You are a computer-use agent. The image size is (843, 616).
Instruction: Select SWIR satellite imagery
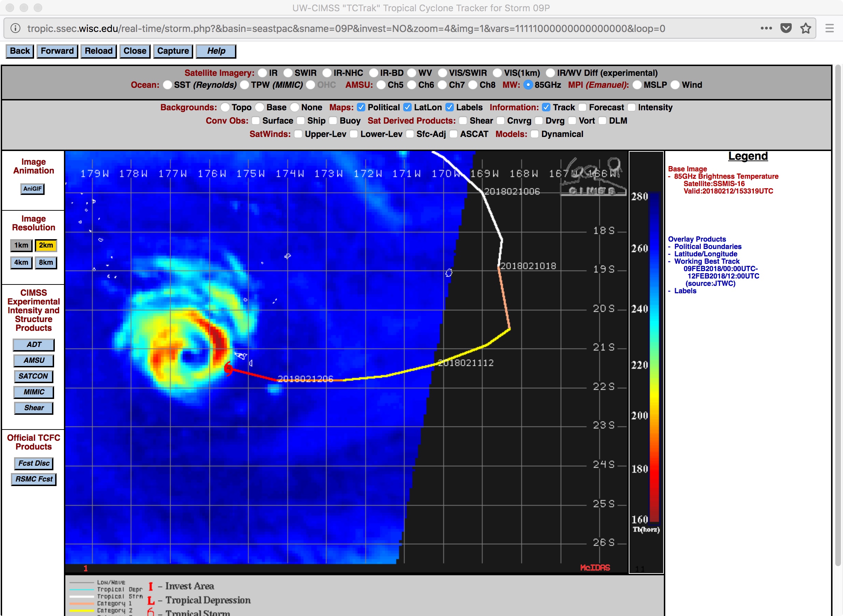click(x=288, y=73)
